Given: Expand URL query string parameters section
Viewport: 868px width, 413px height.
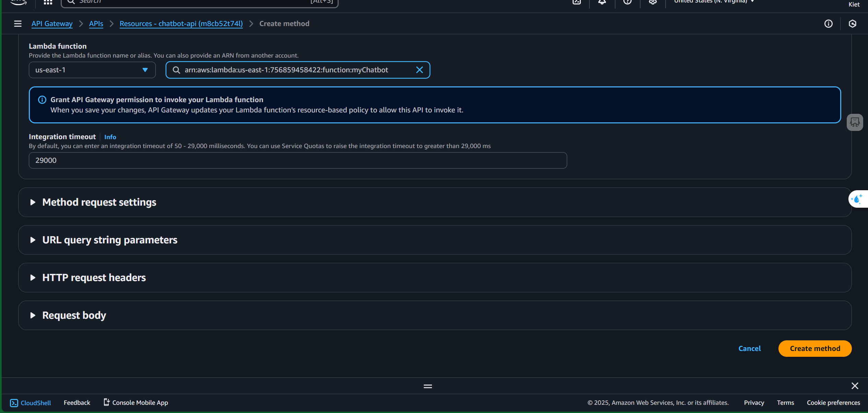Looking at the screenshot, I should [109, 240].
